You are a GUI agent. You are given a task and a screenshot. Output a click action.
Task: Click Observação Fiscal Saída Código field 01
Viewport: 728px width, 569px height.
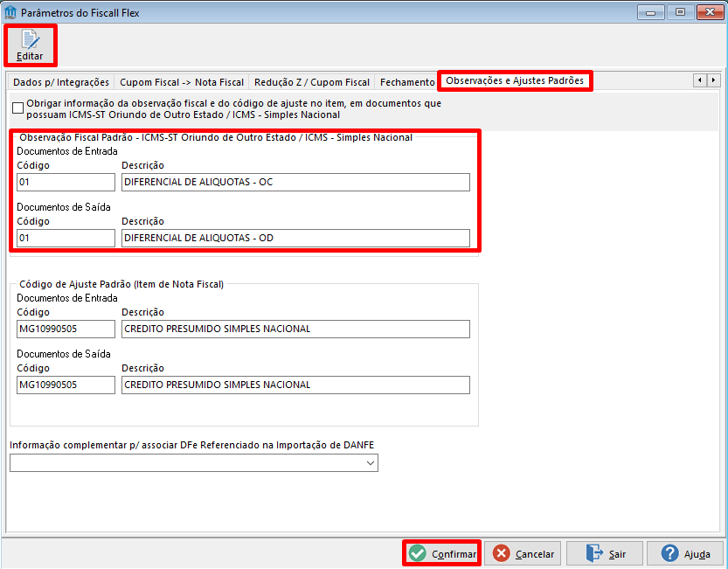click(x=66, y=238)
